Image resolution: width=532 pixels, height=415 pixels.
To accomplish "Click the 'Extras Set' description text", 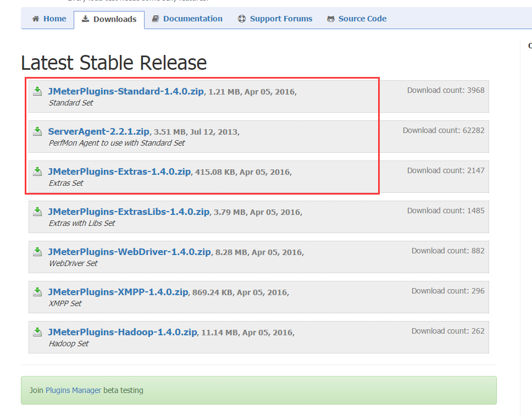I will tap(66, 183).
